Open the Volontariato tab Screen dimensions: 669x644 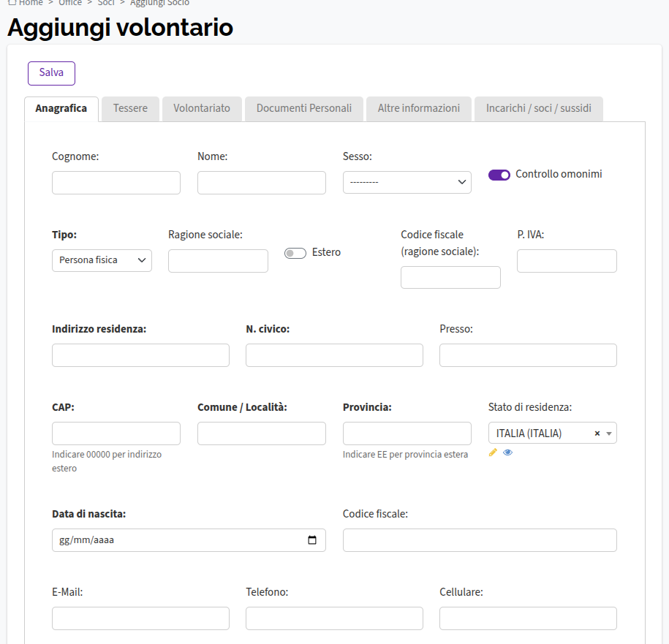pos(202,109)
